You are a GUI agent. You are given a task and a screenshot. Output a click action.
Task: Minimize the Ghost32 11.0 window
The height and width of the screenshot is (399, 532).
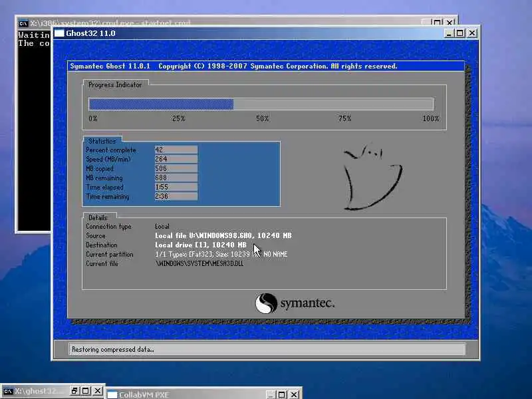[x=448, y=33]
